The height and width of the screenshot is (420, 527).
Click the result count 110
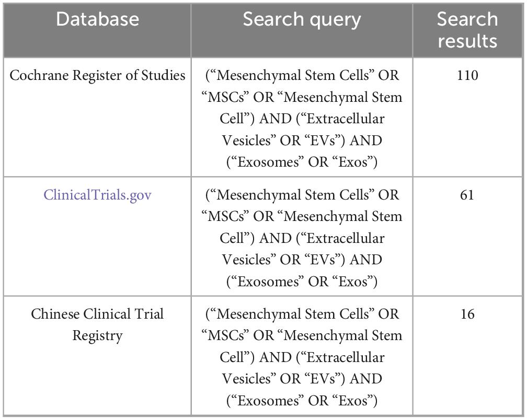pyautogui.click(x=467, y=76)
